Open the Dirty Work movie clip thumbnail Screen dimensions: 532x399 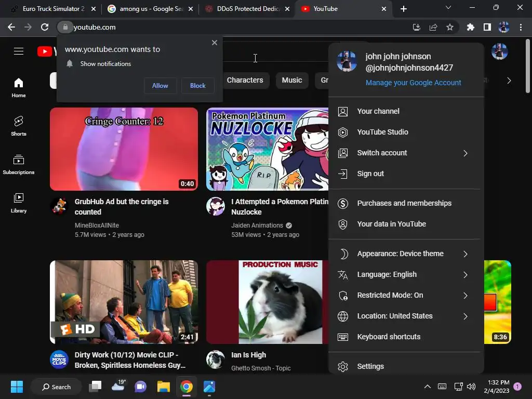[x=124, y=302]
